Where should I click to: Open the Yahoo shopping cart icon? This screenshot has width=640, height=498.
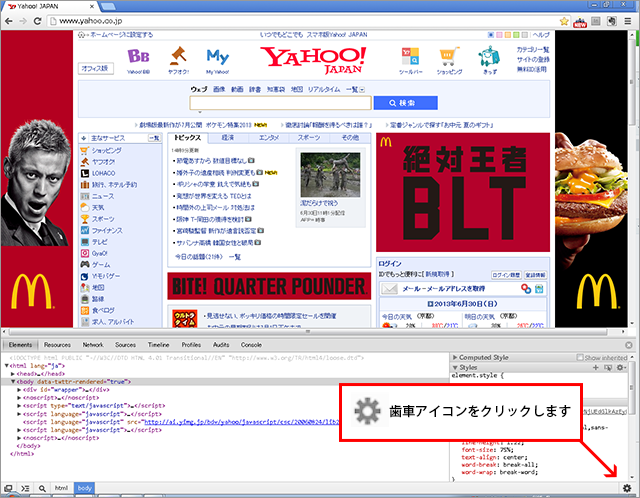click(x=449, y=56)
